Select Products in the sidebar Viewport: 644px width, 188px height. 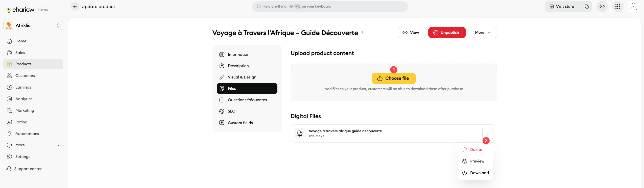[33, 64]
